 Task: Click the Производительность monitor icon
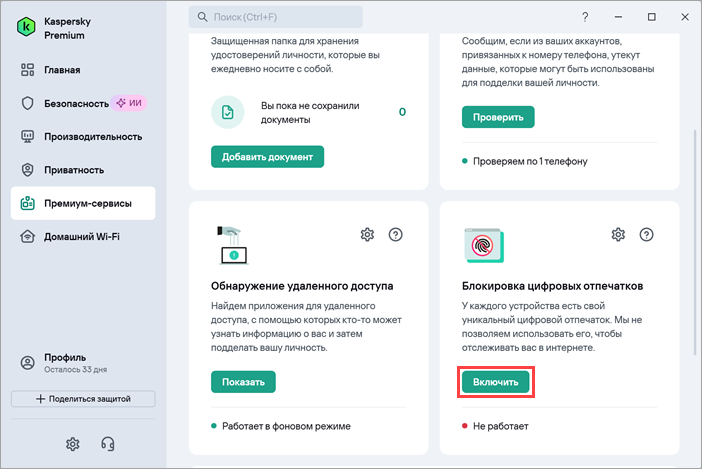point(27,136)
